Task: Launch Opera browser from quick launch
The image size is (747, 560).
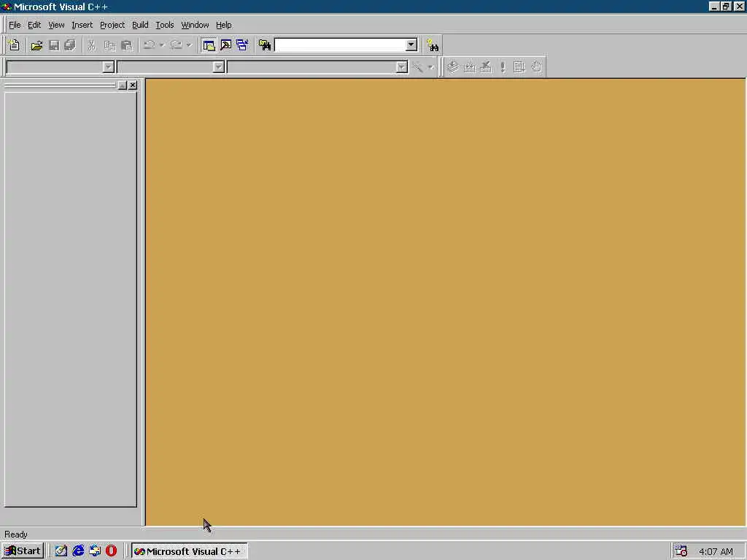Action: (x=112, y=551)
